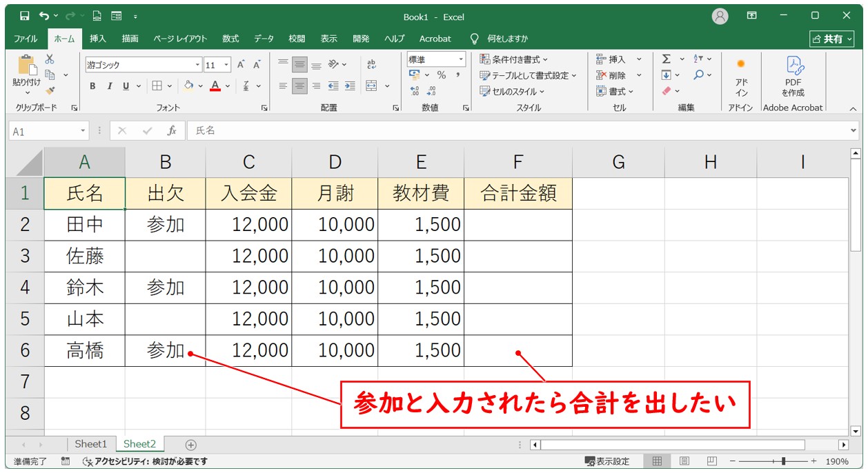Open the font name dropdown
Viewport: 868px width, 473px height.
[197, 66]
